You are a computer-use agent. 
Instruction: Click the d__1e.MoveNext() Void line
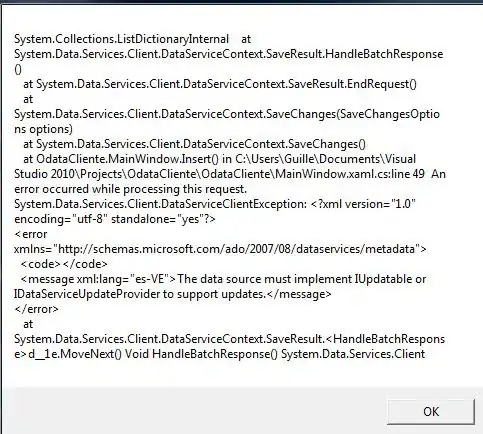point(220,354)
